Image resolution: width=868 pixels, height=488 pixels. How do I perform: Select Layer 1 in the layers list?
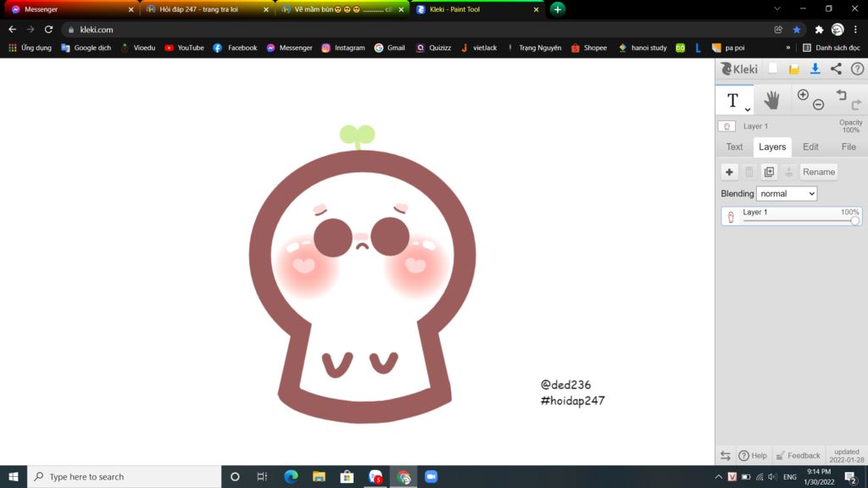[791, 216]
